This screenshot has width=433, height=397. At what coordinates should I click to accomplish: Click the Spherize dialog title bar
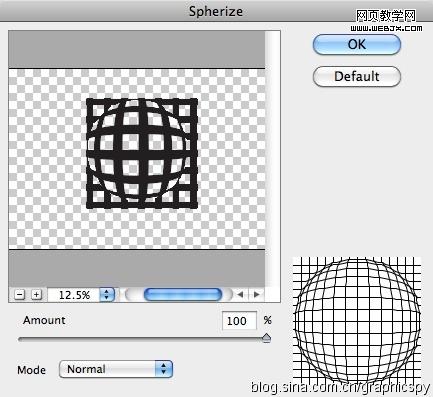[x=216, y=11]
